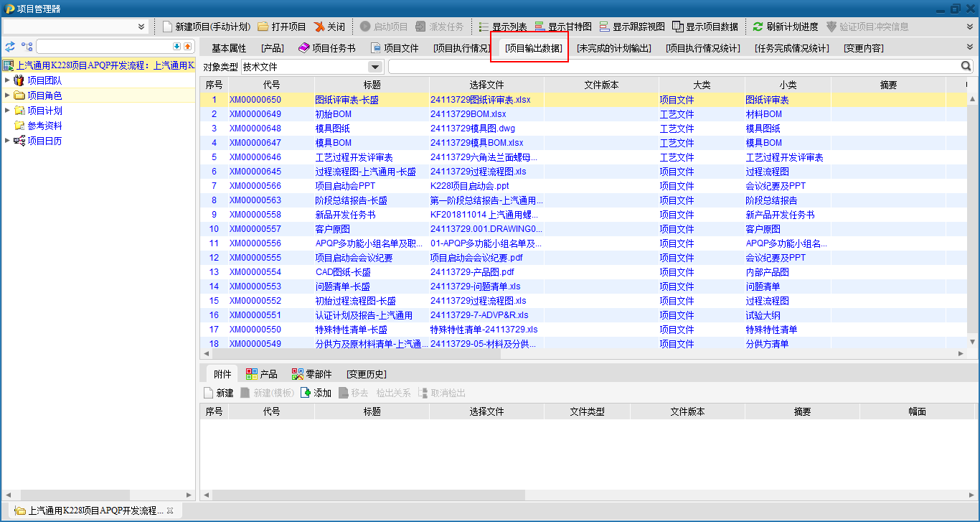The width and height of the screenshot is (980, 522).
Task: Select 参考资料 in the project tree
Action: tap(44, 126)
